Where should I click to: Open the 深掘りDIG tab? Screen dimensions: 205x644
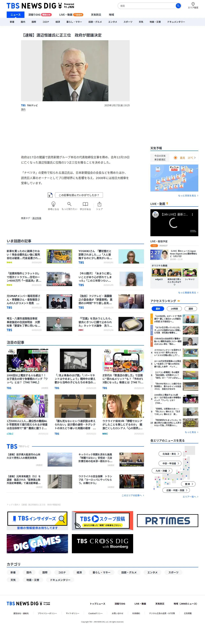pos(40,15)
